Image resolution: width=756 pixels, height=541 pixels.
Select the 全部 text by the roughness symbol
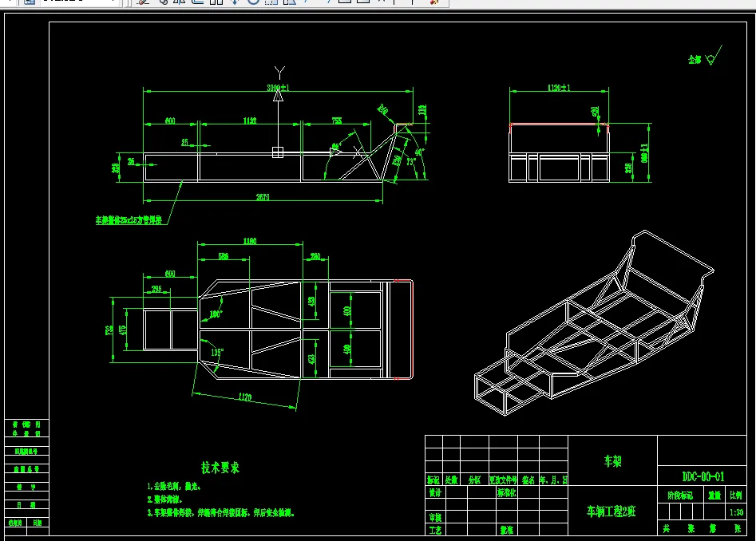point(695,59)
